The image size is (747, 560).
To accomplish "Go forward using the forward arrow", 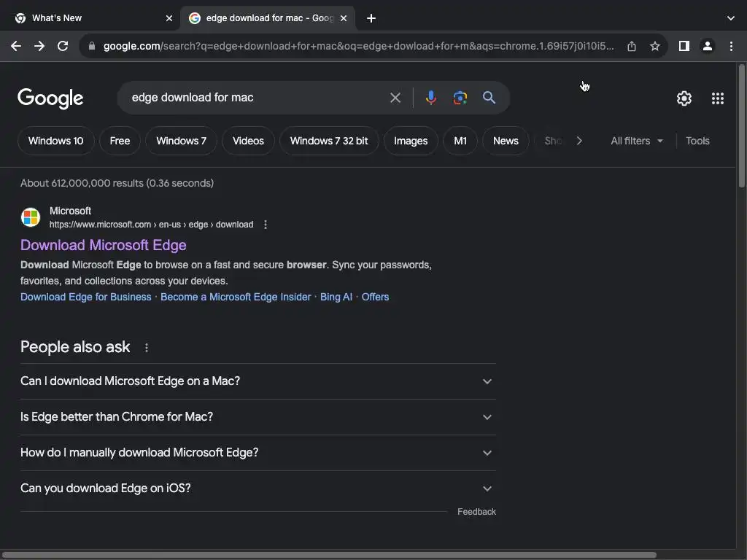I will (x=39, y=46).
